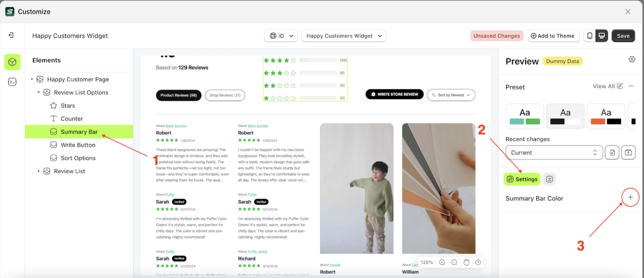Click the exit editor icon at top left

(x=11, y=35)
